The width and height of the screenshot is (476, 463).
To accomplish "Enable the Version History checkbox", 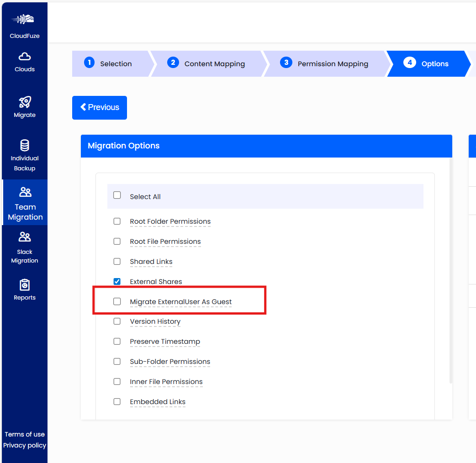I will click(x=117, y=321).
